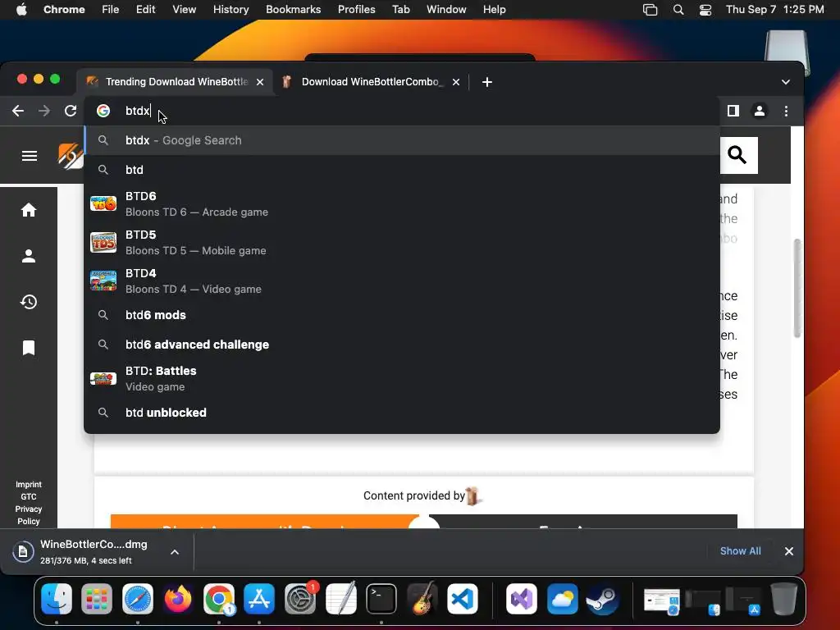
Task: Close the downloads bar
Action: pyautogui.click(x=789, y=551)
